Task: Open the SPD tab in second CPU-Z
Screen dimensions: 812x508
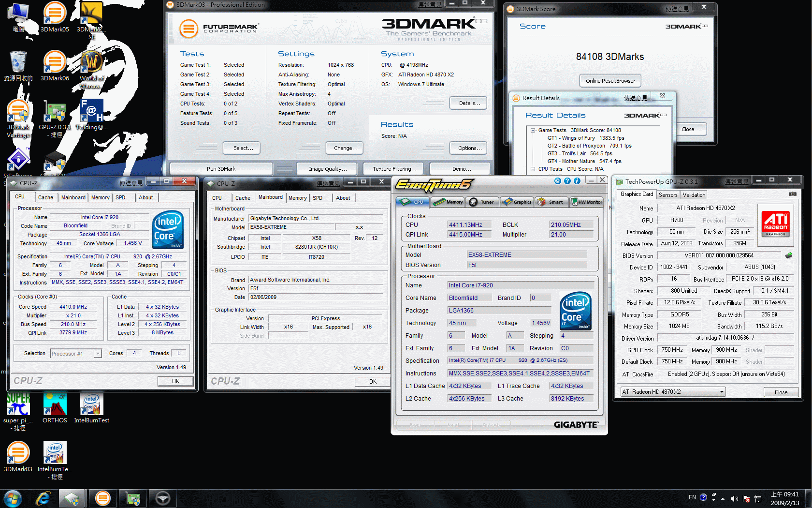Action: (318, 198)
